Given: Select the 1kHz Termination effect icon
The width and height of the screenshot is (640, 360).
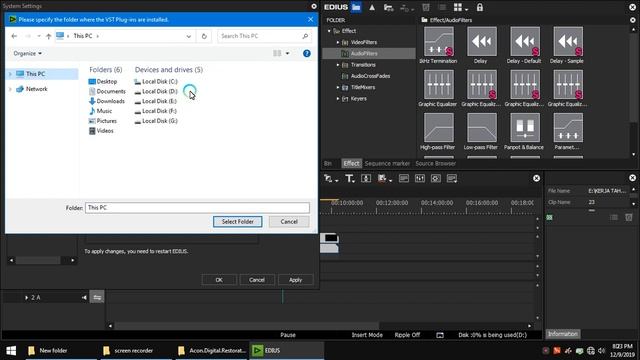Looking at the screenshot, I should point(439,41).
